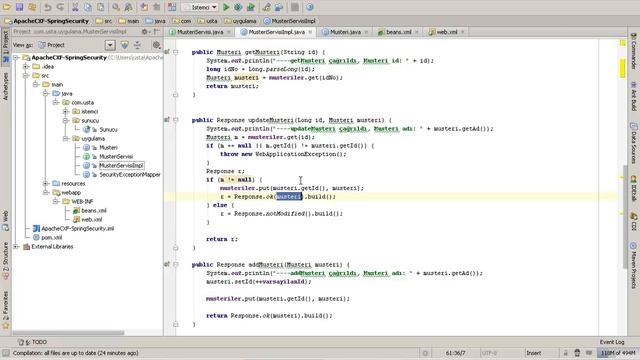
Task: Select pom.xml in the project tree
Action: pos(51,238)
